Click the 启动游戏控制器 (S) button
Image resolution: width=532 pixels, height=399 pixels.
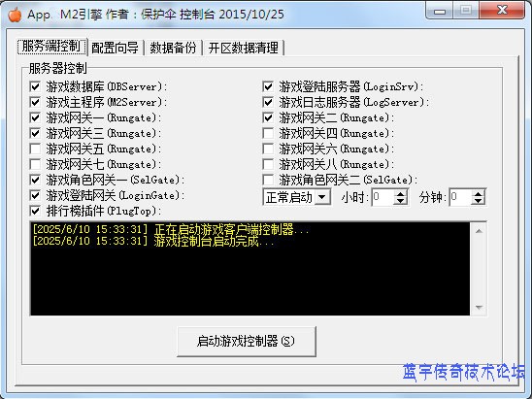click(247, 342)
